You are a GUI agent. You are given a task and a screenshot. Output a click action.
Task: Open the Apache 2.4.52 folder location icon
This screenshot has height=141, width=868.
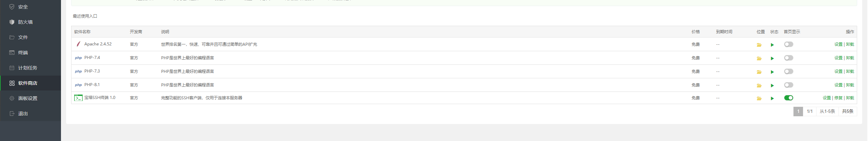coord(759,45)
